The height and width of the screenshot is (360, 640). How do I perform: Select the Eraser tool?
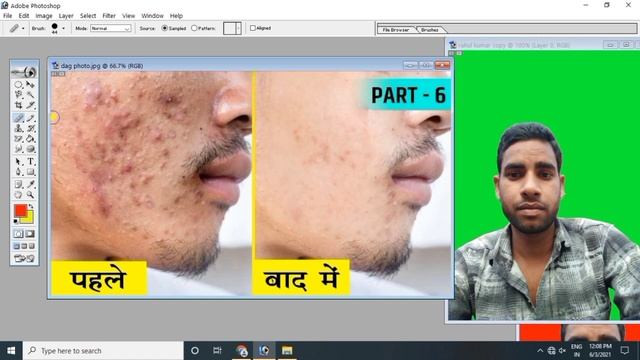(x=18, y=139)
